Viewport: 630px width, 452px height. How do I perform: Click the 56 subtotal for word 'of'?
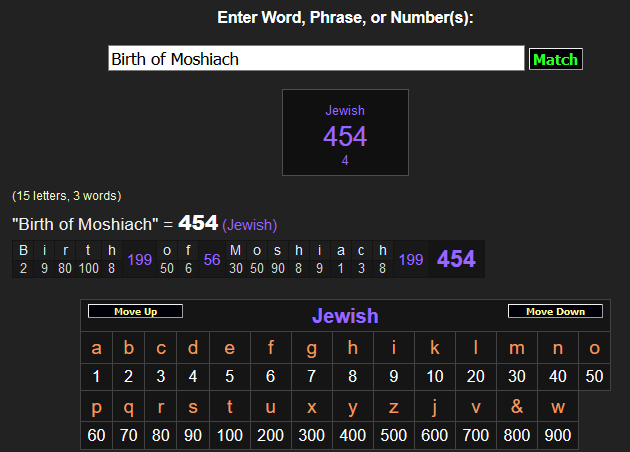[212, 260]
